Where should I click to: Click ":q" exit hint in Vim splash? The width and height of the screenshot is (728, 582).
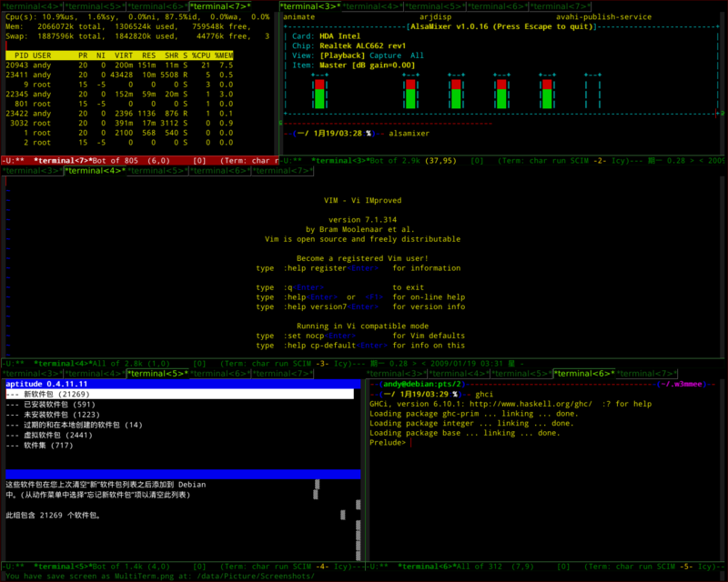[288, 287]
